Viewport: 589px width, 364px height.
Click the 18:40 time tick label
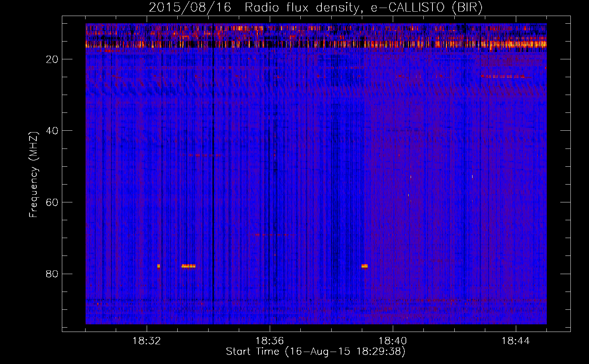[x=393, y=341]
